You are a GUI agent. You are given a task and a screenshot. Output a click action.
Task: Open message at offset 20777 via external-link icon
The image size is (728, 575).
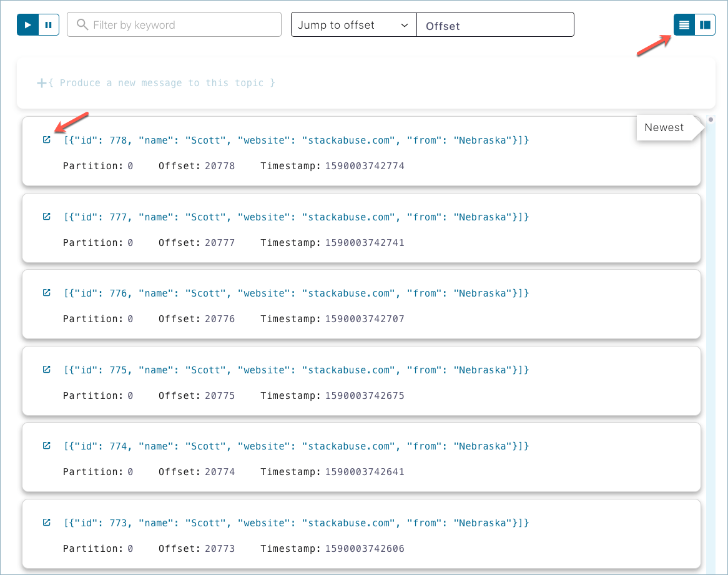(46, 216)
